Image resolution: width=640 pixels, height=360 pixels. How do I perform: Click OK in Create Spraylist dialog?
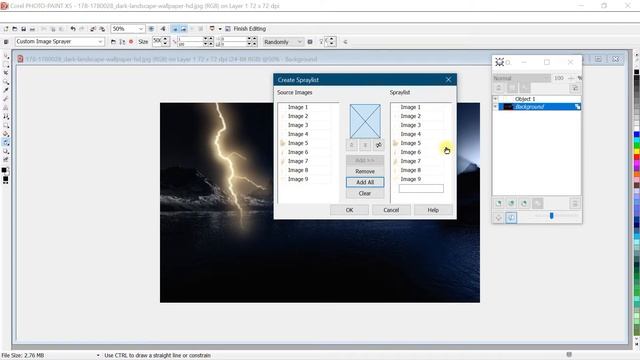click(x=349, y=210)
